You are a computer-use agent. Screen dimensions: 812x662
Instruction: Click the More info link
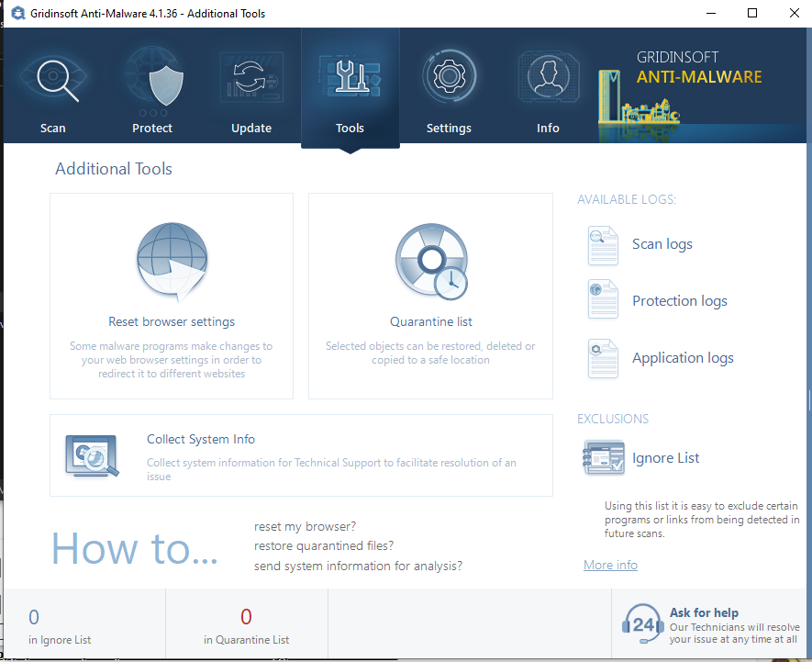click(x=610, y=565)
